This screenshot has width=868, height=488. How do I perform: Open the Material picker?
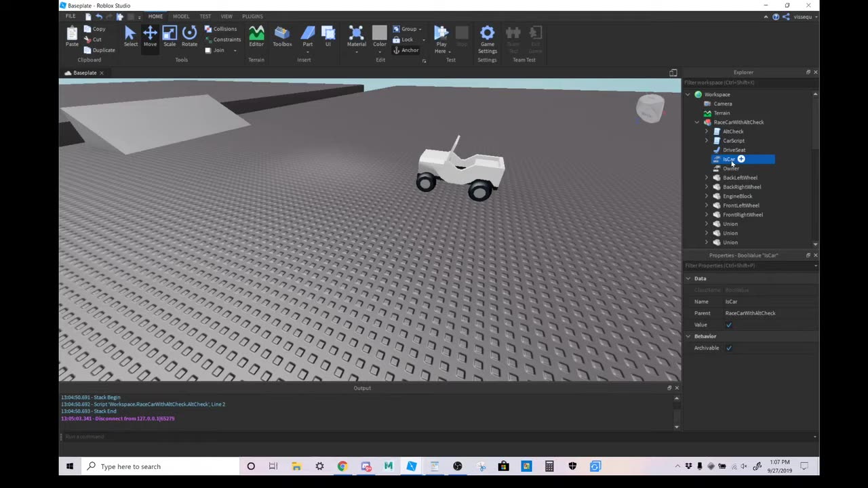pyautogui.click(x=356, y=35)
